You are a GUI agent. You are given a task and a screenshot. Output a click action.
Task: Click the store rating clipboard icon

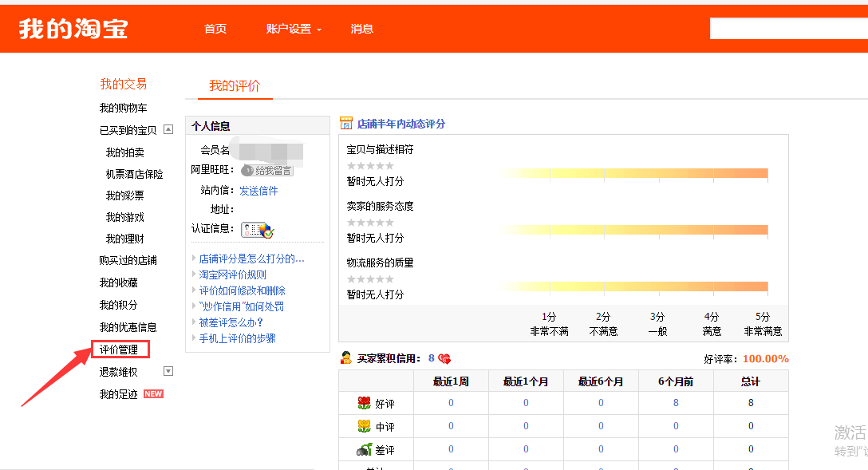click(x=346, y=124)
